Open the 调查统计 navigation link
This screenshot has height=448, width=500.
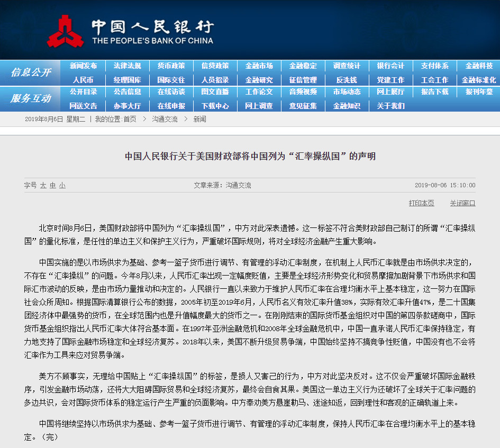pos(347,66)
